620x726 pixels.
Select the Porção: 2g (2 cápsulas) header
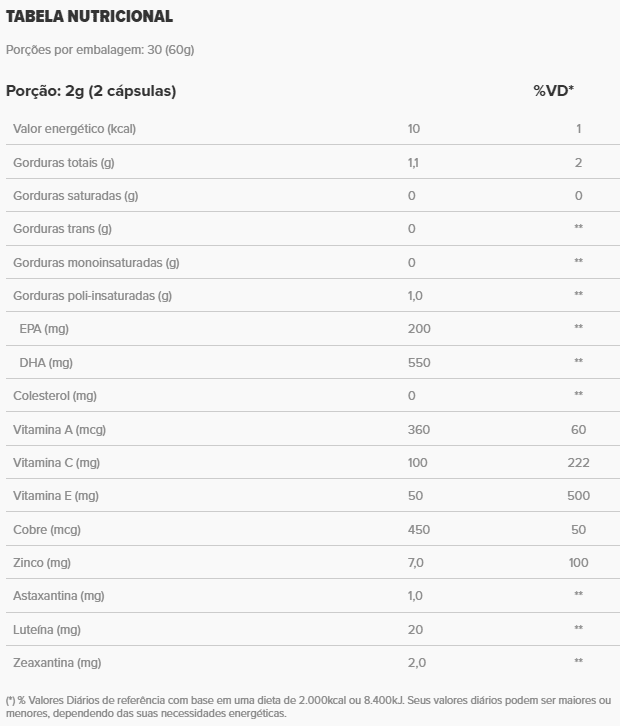91,91
